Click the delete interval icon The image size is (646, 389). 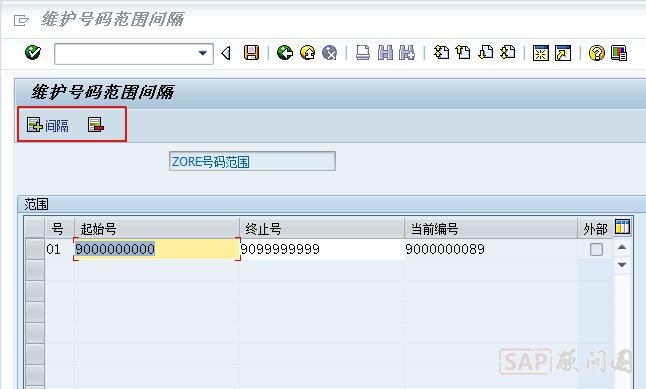tap(96, 125)
